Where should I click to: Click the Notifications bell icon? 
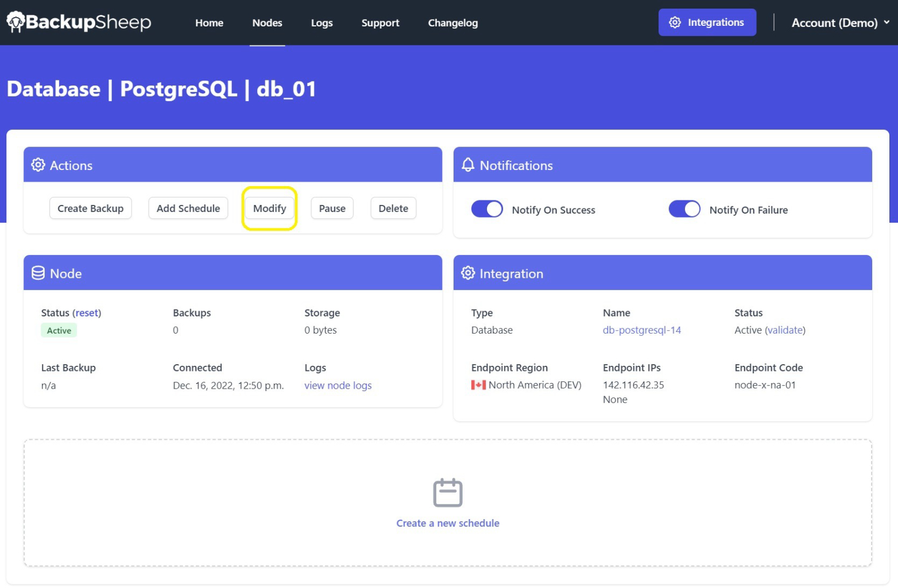468,165
